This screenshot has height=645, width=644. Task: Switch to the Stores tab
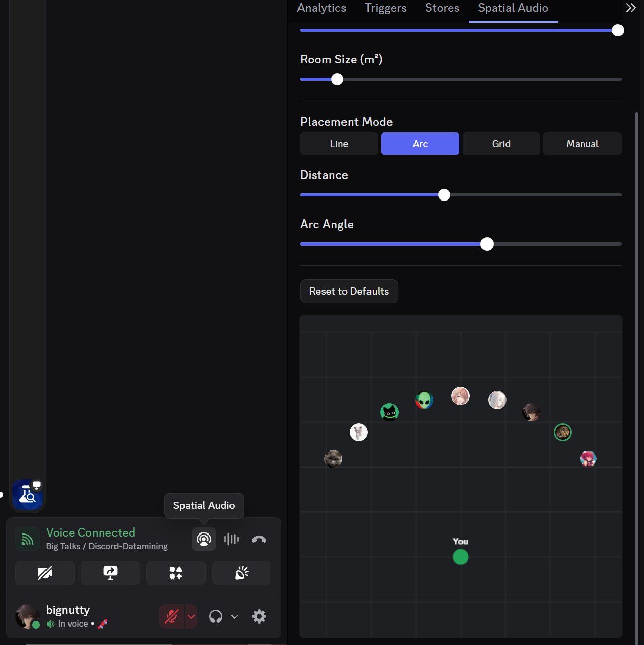(442, 8)
